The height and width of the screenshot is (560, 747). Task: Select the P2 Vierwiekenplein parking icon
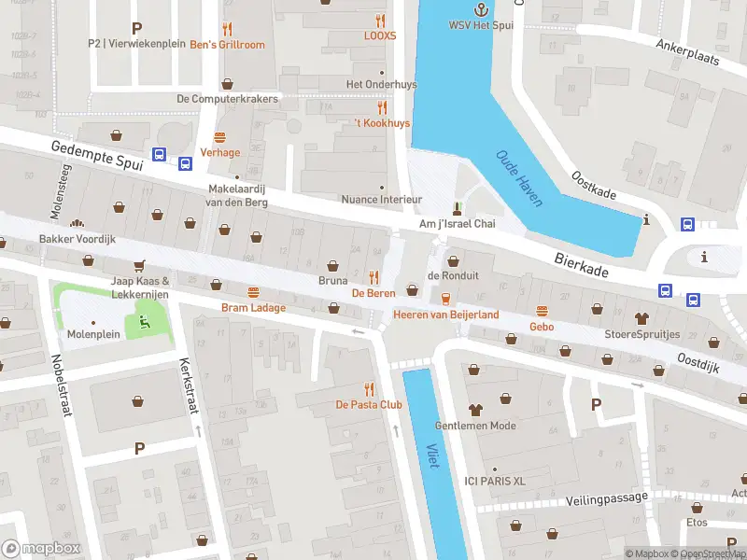pyautogui.click(x=136, y=29)
